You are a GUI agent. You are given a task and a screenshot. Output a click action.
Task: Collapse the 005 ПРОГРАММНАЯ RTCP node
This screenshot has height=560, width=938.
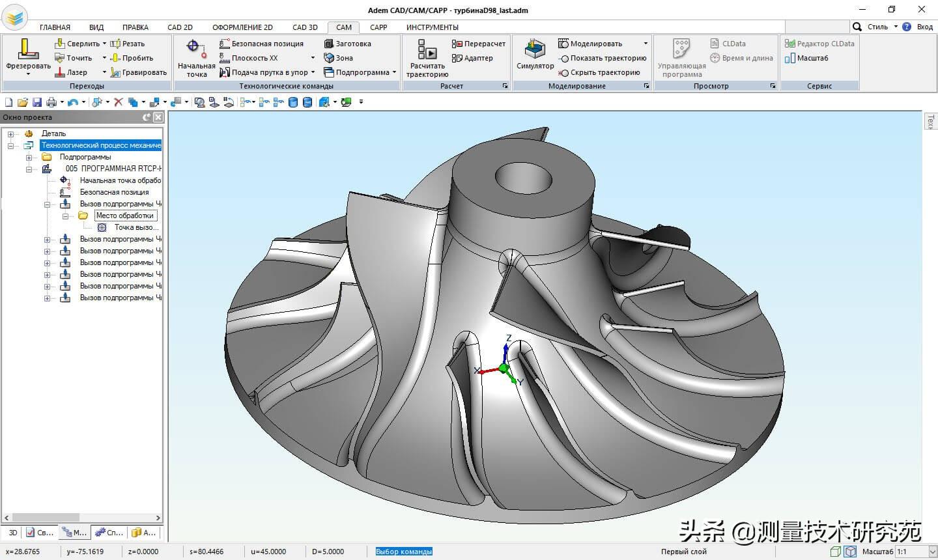pos(29,169)
